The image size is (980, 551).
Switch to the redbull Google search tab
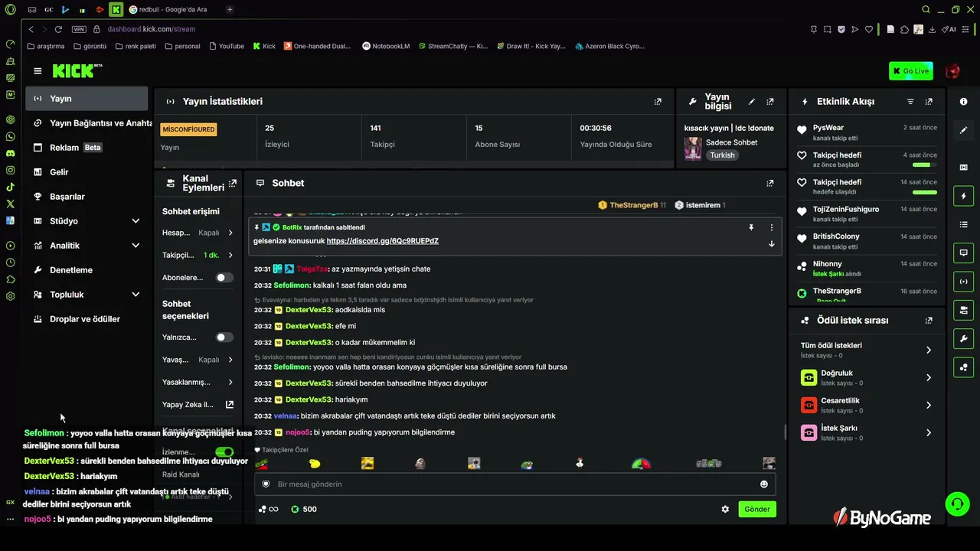(x=172, y=9)
